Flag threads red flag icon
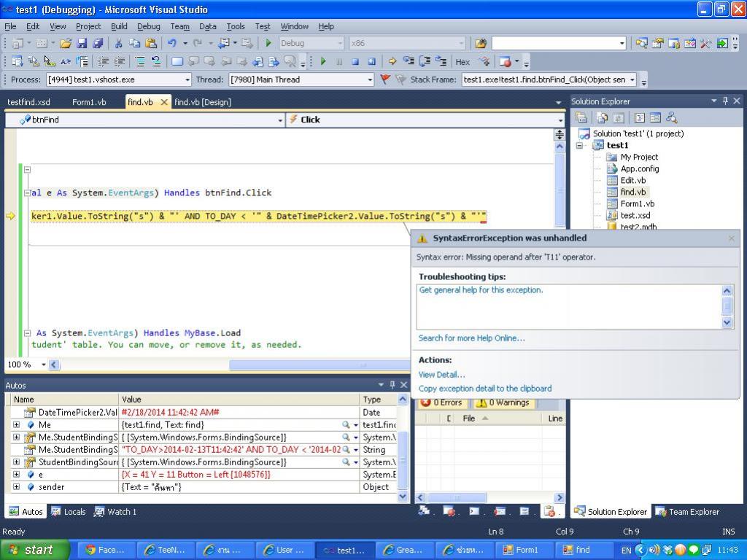The image size is (747, 560). (x=385, y=79)
